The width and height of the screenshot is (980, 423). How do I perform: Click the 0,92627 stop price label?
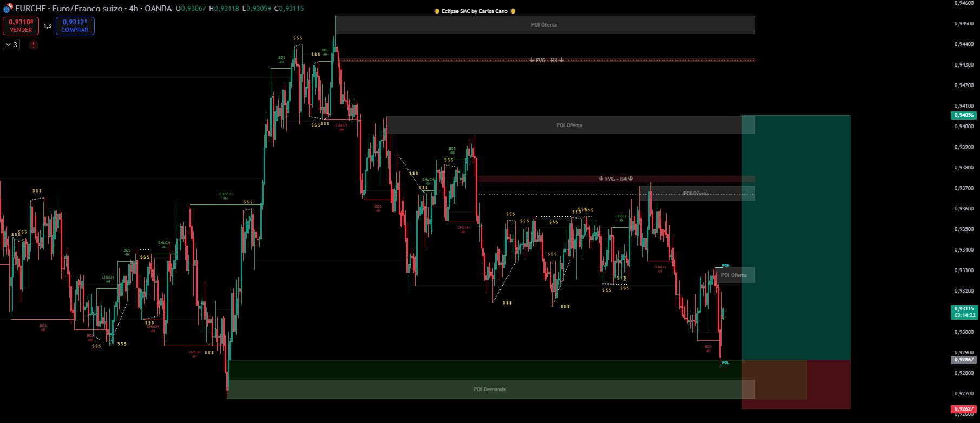(963, 409)
